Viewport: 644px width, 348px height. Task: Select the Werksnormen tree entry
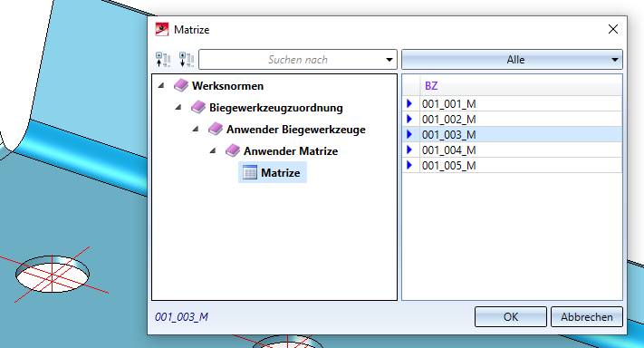(x=227, y=86)
